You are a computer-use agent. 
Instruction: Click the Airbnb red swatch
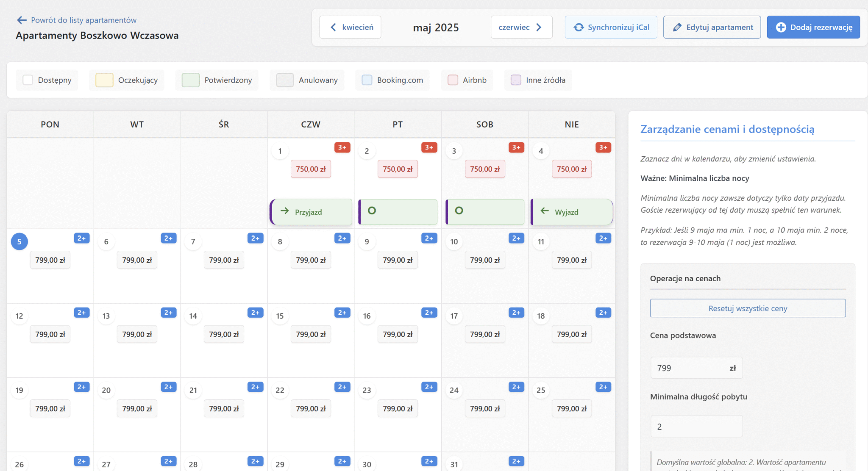point(453,80)
